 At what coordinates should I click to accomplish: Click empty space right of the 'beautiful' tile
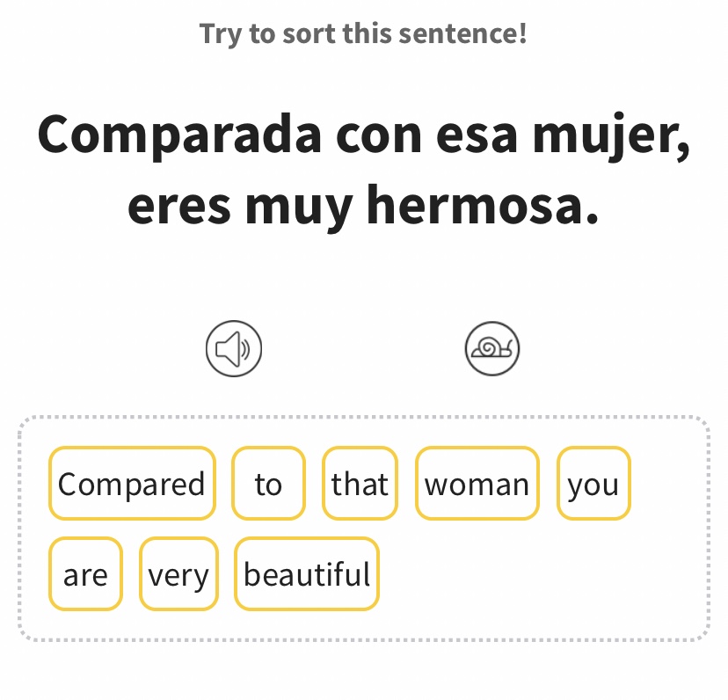pyautogui.click(x=536, y=575)
